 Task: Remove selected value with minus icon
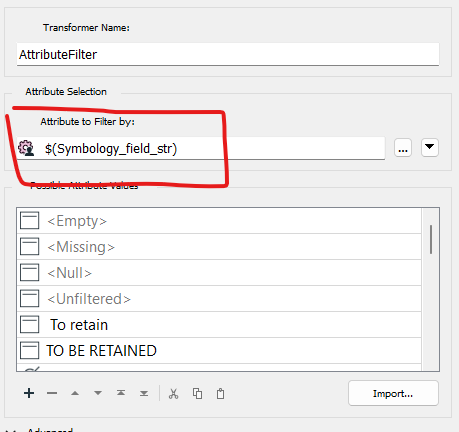click(x=52, y=393)
